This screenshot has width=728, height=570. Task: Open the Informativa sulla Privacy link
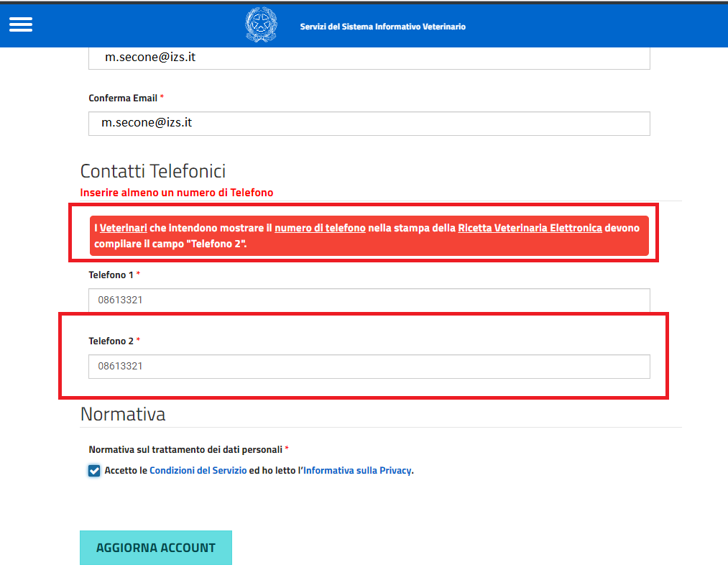click(357, 471)
